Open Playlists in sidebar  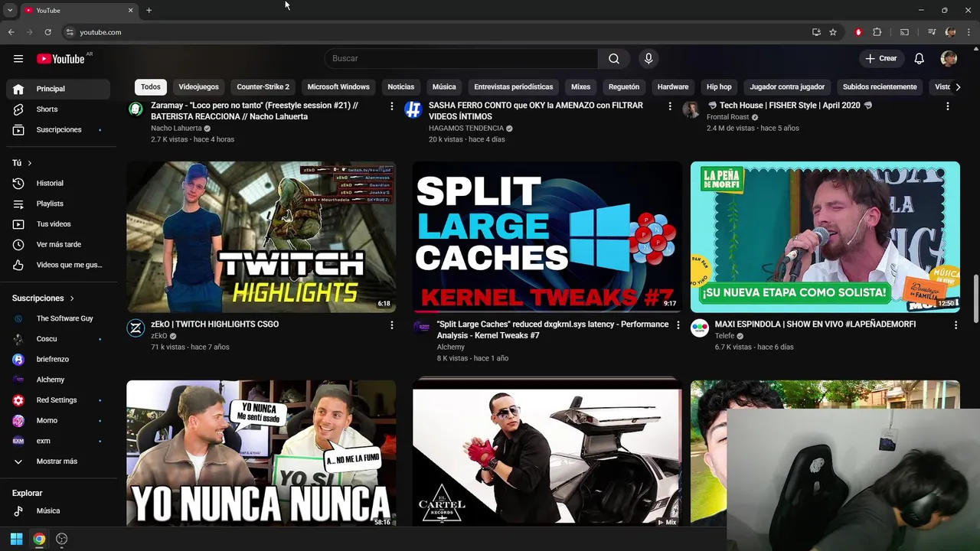point(57,204)
